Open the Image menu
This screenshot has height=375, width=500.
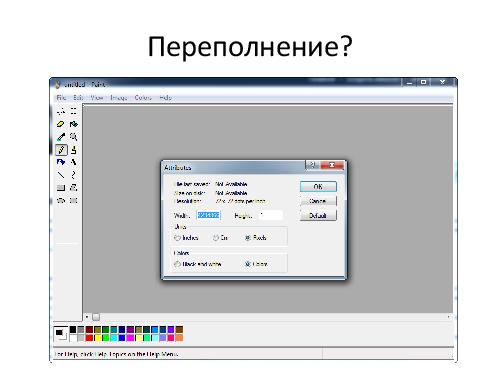coord(119,98)
